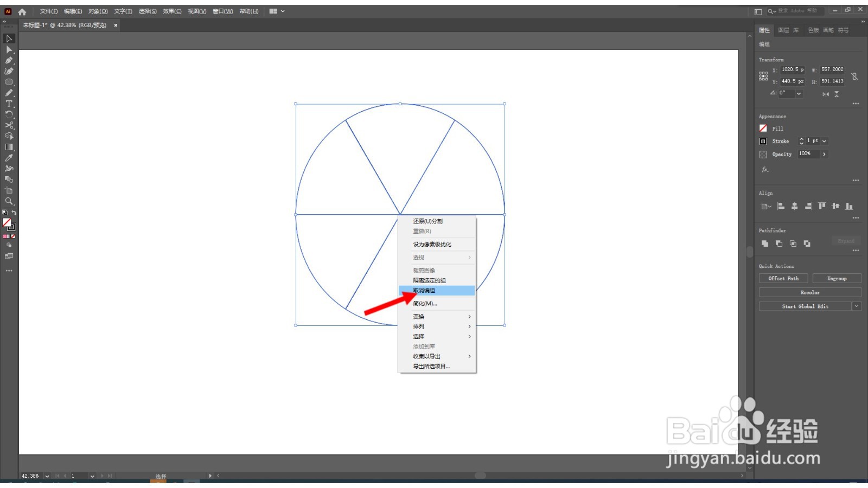Expand the opacity slider arrow
868x488 pixels.
(x=824, y=155)
